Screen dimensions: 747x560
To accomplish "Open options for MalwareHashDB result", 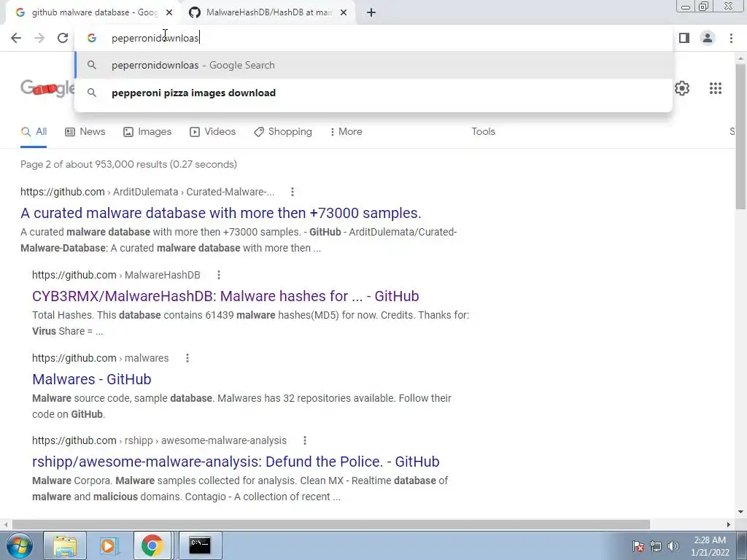I will tap(219, 275).
